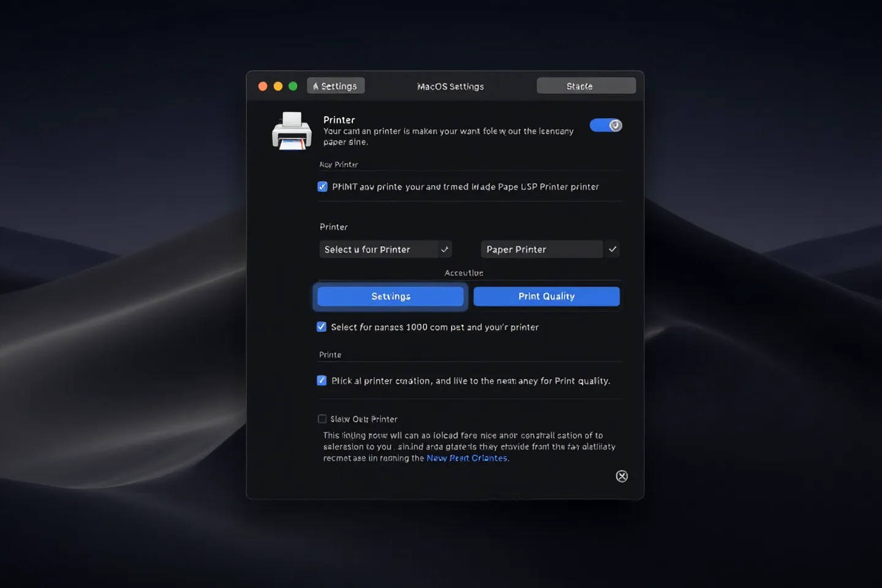882x588 pixels.
Task: Minimize the window with yellow button
Action: click(x=278, y=86)
